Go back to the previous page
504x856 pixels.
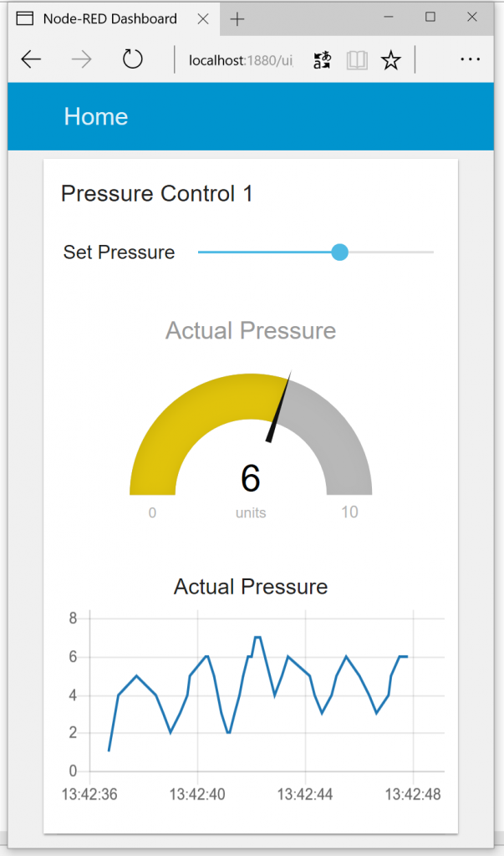[x=31, y=59]
